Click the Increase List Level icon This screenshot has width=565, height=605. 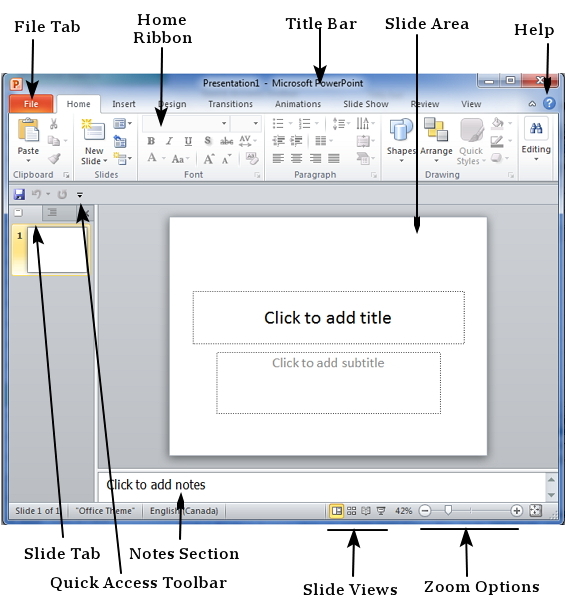tap(296, 141)
